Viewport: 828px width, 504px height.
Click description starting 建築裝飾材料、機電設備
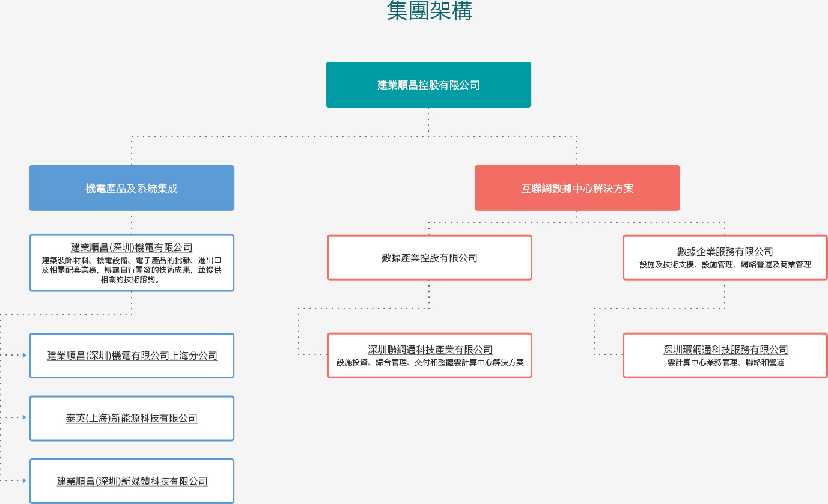(132, 270)
